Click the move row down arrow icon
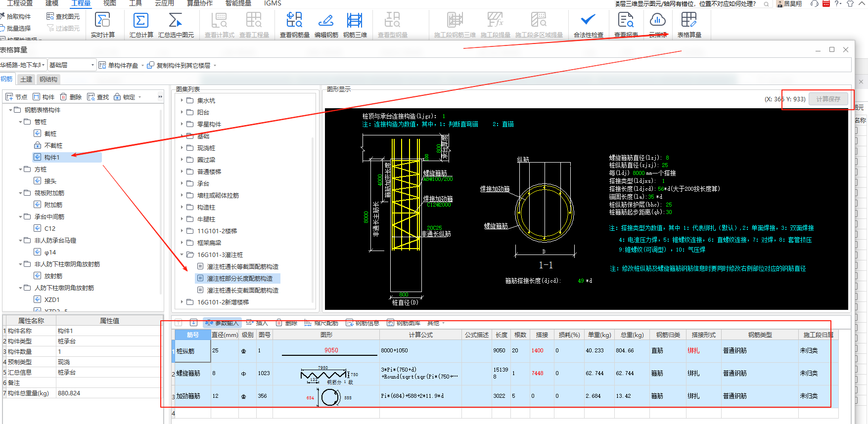Screen dimensions: 868x424 pyautogui.click(x=193, y=323)
